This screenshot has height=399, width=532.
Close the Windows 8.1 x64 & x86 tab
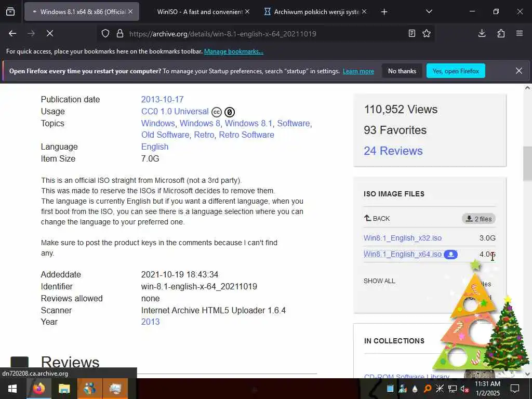[x=130, y=11]
